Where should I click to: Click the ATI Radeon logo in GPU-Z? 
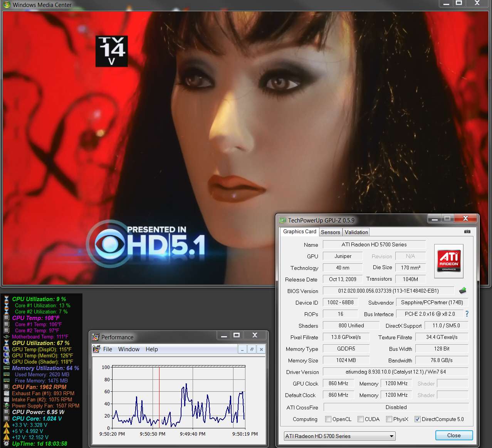click(449, 261)
